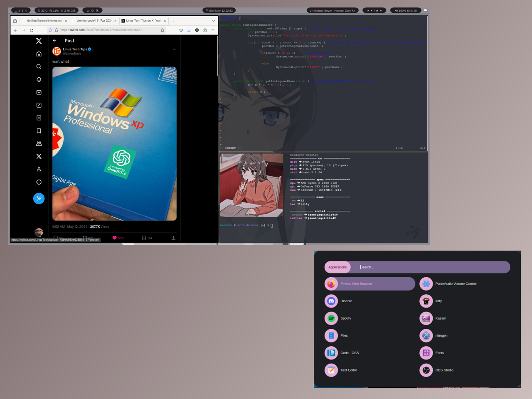Open Firefox extensions puzzle icon
Image resolution: width=532 pixels, height=399 pixels.
coord(205,30)
